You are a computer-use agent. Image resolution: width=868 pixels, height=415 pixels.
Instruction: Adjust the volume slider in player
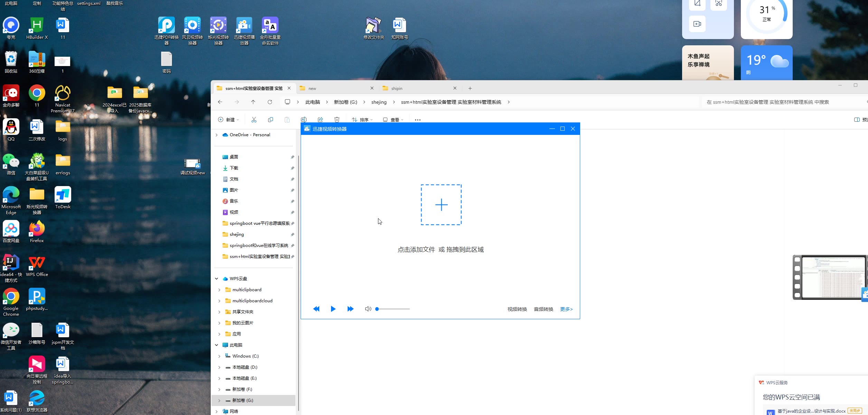(393, 309)
